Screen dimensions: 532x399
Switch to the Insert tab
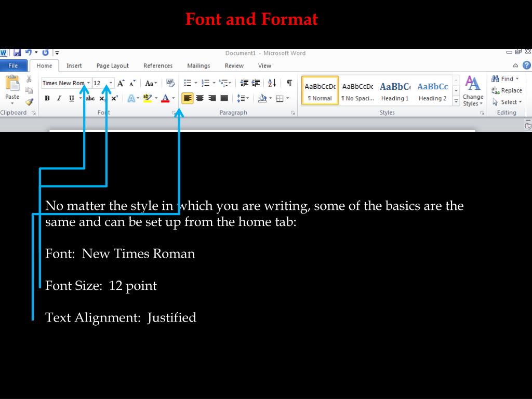coord(74,66)
